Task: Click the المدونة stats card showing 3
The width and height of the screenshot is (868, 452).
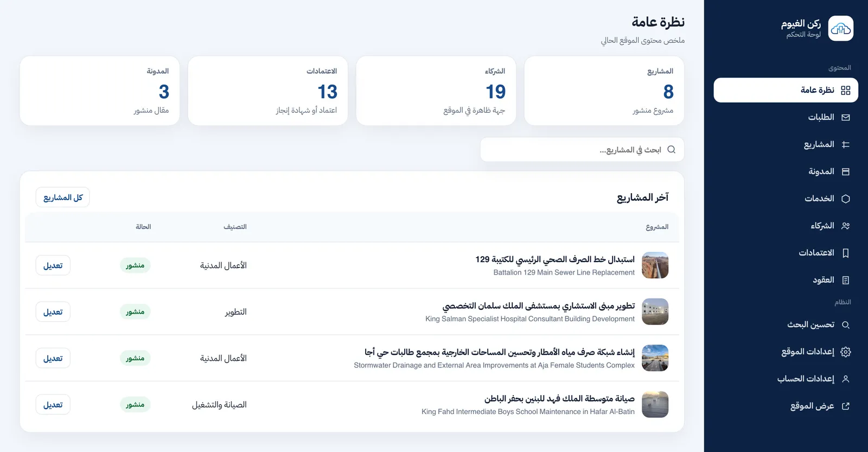Action: [99, 91]
